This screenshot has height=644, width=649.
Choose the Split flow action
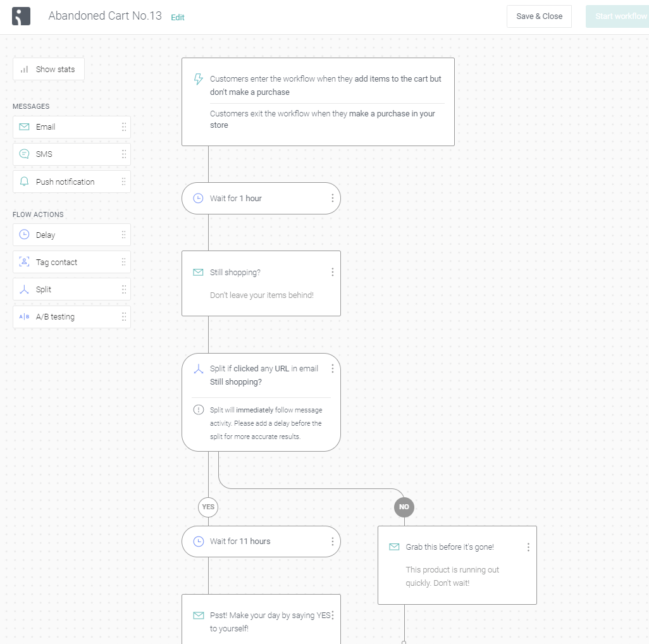[71, 289]
